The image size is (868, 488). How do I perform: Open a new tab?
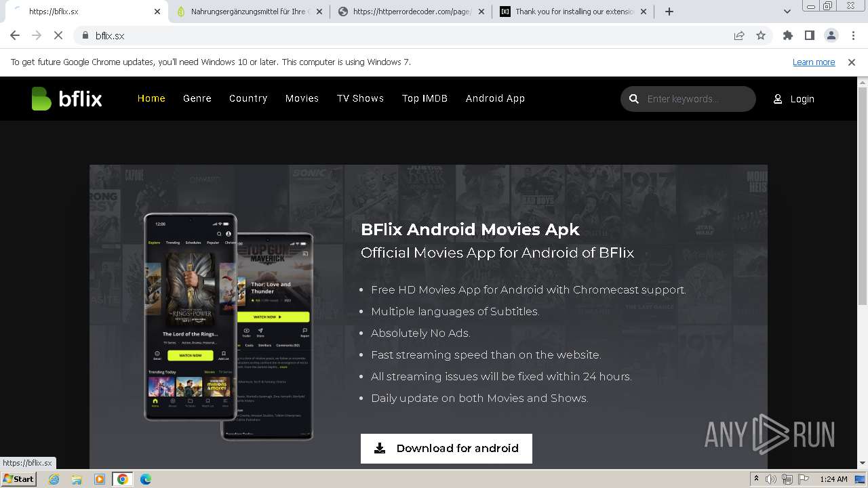pos(669,12)
